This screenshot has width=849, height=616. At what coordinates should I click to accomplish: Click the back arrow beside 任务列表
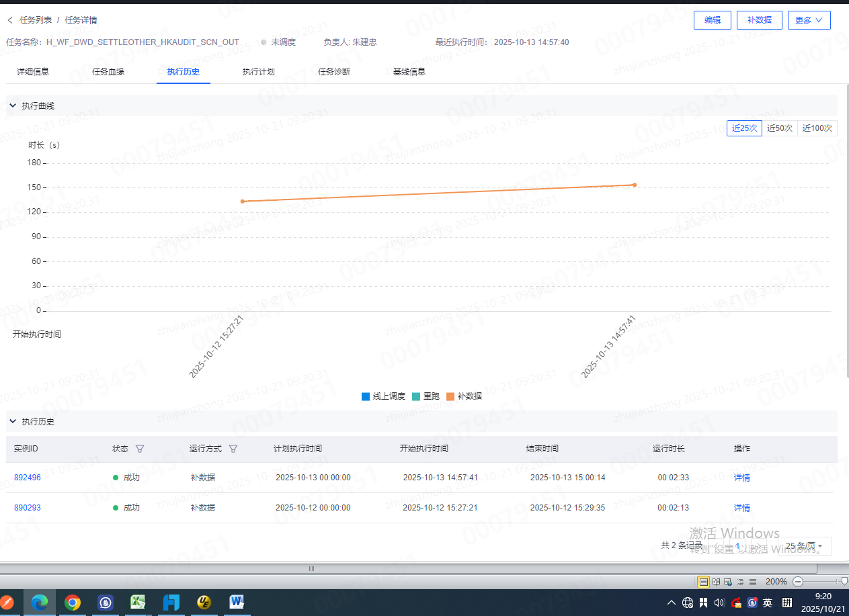pyautogui.click(x=10, y=20)
